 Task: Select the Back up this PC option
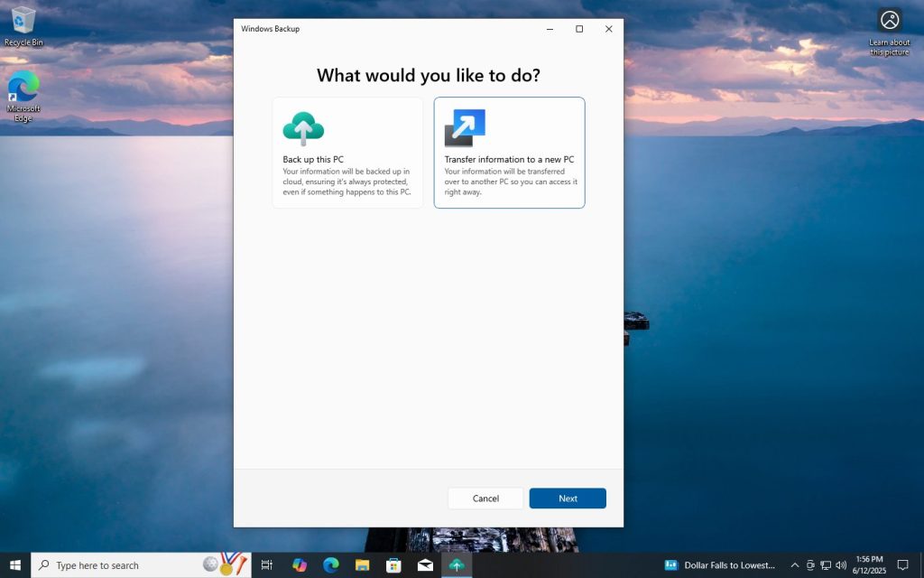(x=347, y=152)
